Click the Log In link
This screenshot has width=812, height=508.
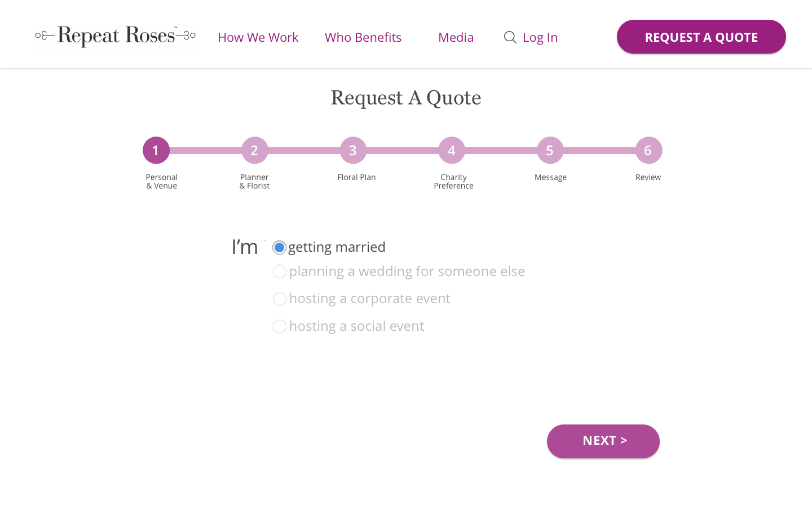pyautogui.click(x=540, y=37)
